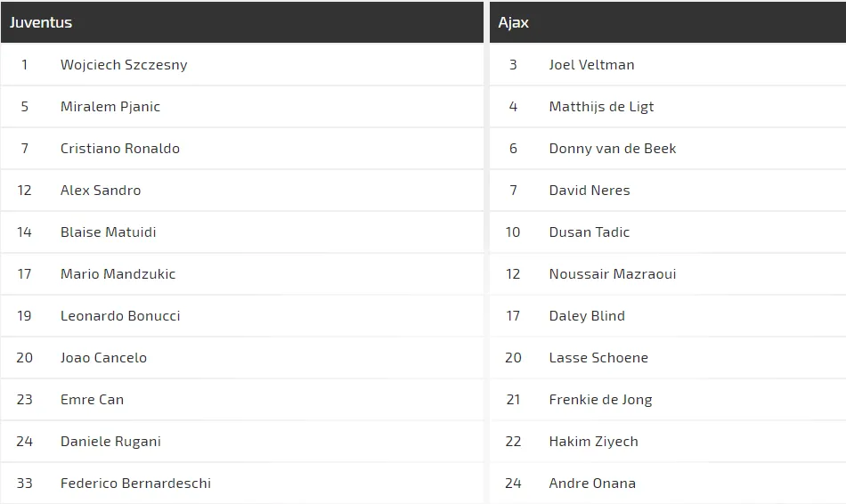This screenshot has width=846, height=504.
Task: Select Wojciech Szczesny player row
Action: [x=124, y=65]
